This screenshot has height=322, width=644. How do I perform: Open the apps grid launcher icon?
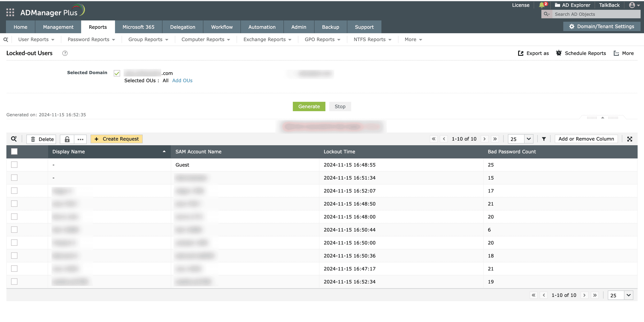click(10, 13)
